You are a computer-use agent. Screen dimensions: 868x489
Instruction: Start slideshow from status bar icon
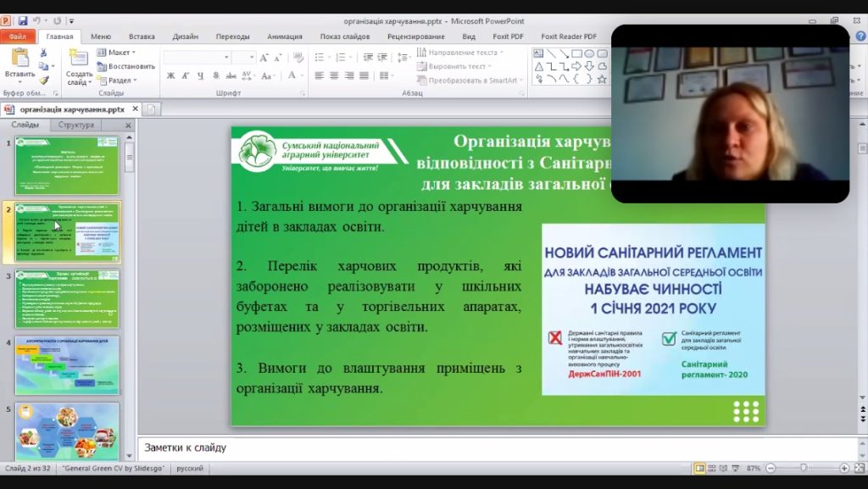(x=735, y=468)
